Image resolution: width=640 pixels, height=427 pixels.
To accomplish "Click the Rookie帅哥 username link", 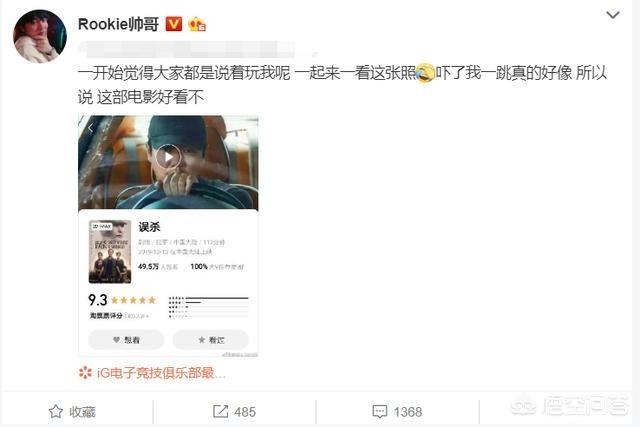I will tap(118, 24).
